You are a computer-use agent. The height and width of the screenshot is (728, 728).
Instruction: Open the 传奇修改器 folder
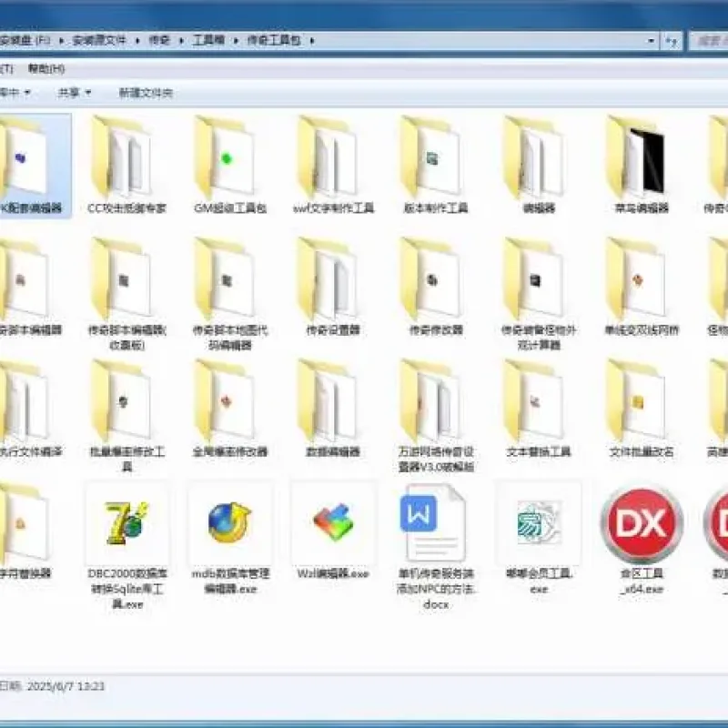436,287
